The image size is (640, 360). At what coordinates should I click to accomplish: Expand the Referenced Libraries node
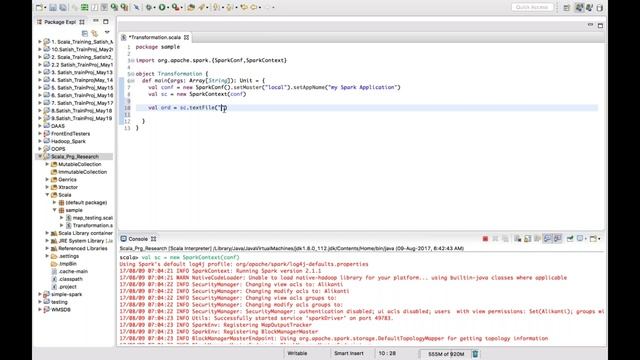47,248
